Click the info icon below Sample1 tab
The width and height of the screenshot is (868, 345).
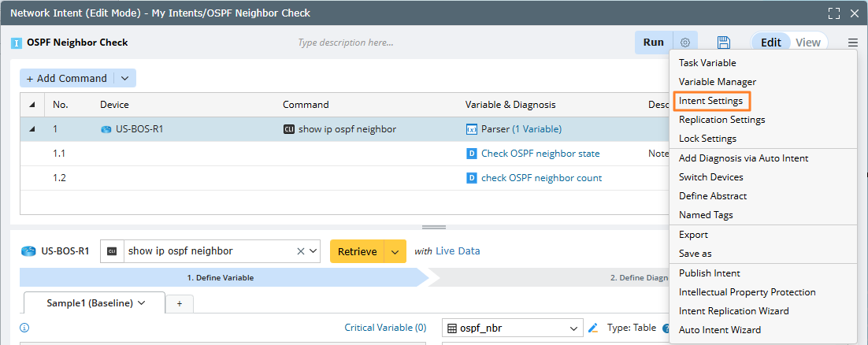tap(24, 328)
